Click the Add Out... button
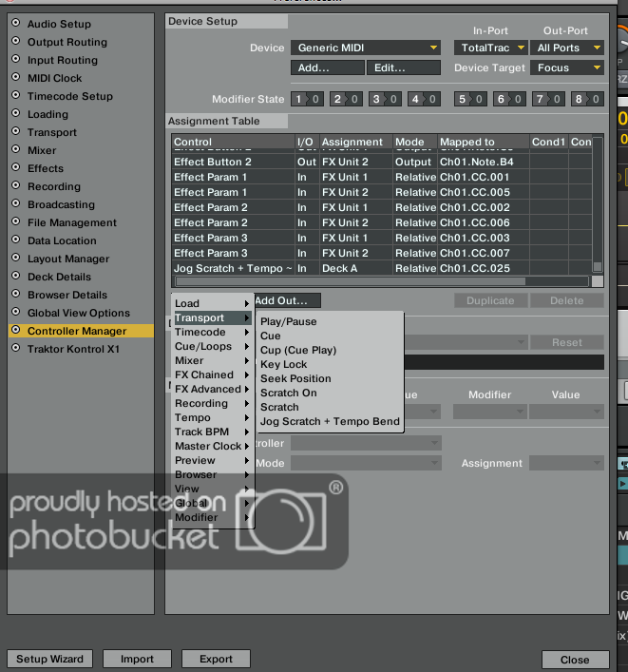 point(288,301)
